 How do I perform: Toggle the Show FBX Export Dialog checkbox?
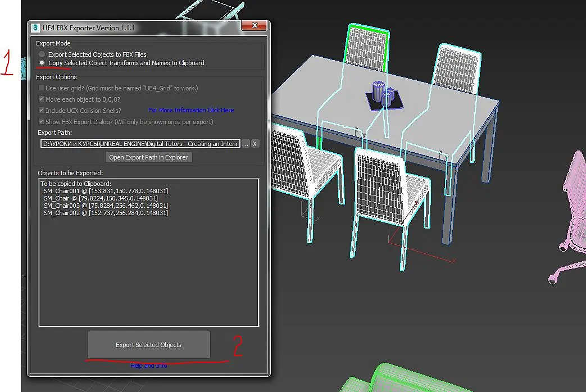click(x=42, y=121)
